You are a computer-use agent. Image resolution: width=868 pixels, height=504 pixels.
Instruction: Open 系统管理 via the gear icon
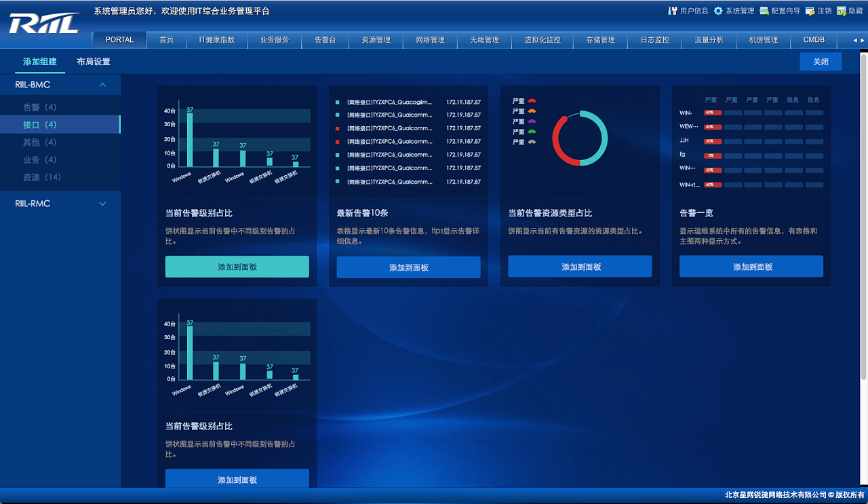(x=718, y=11)
